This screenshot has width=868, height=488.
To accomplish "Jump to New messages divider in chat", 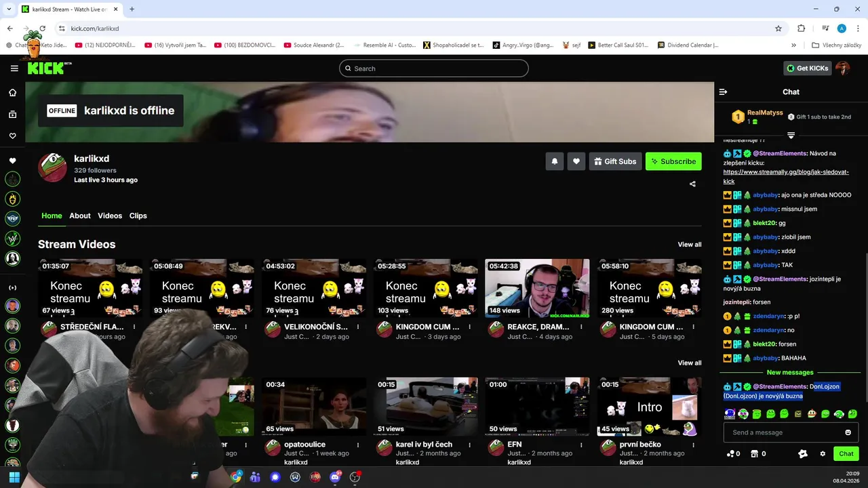I will point(790,372).
